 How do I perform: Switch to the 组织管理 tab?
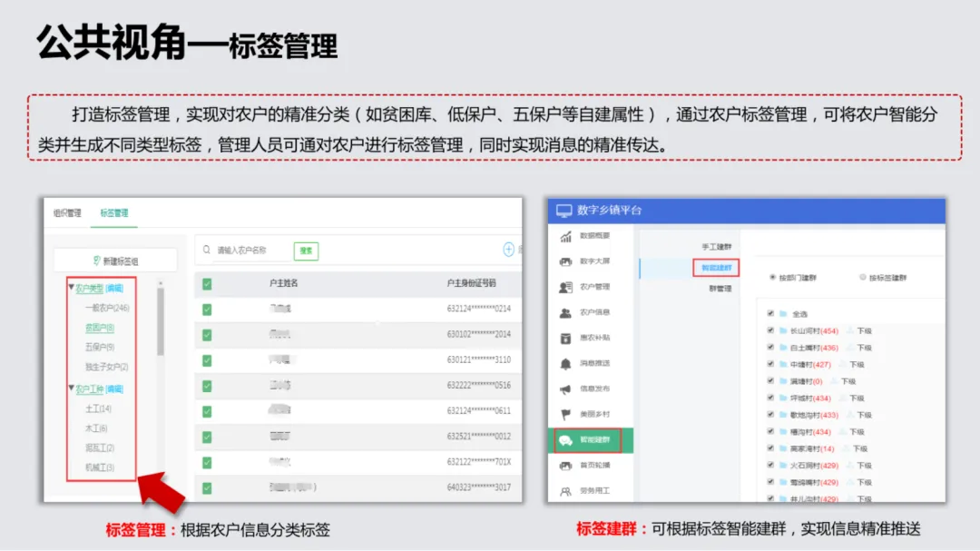point(67,213)
